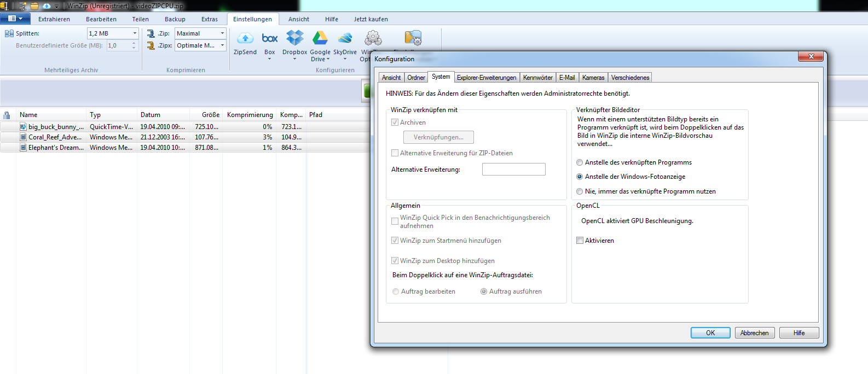Switch to the Backup ribbon tab

pyautogui.click(x=175, y=19)
